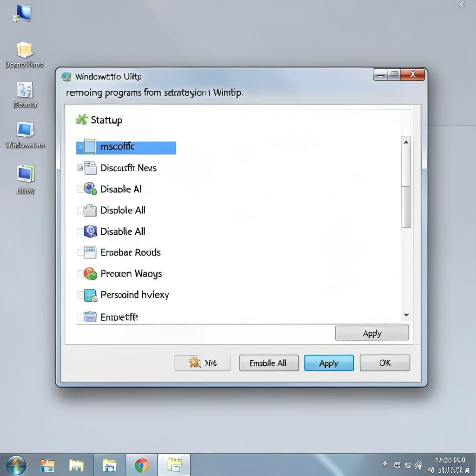
Task: Click the window icon beside Eraabae Reods
Action: point(90,252)
